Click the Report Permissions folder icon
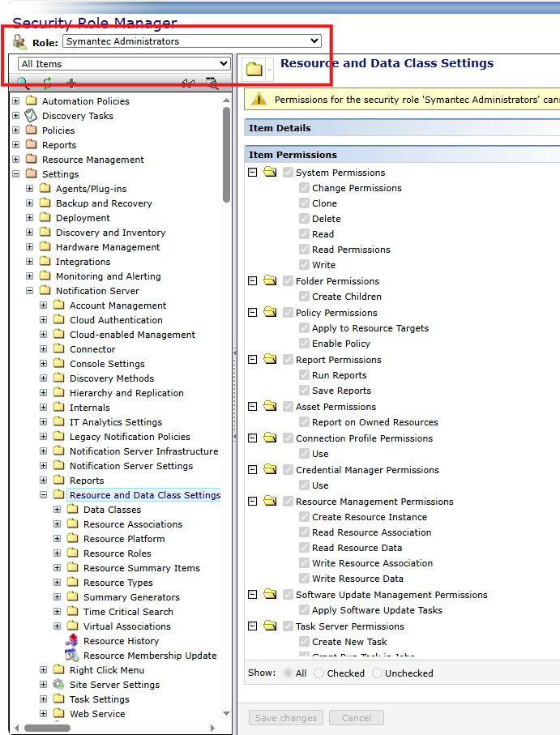The image size is (560, 735). [270, 359]
